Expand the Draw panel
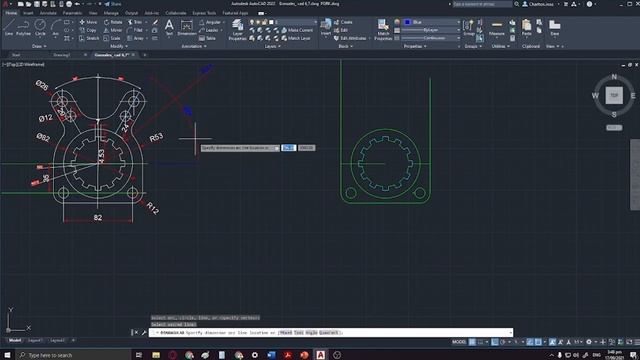 tap(39, 47)
